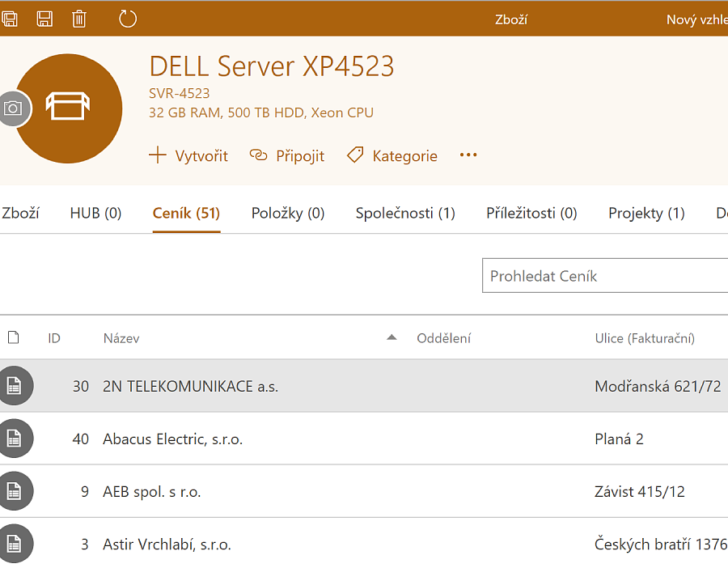Open the three-dots more actions menu

(468, 155)
